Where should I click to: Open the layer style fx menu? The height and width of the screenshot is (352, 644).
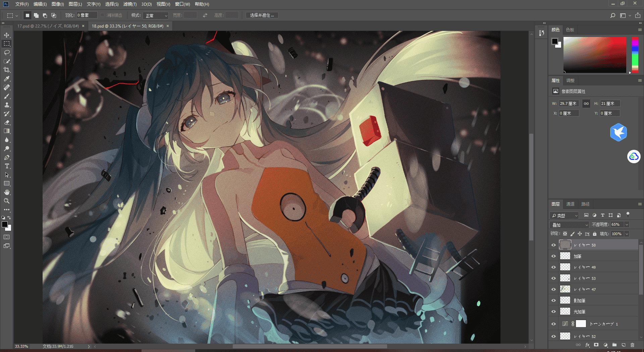click(587, 345)
